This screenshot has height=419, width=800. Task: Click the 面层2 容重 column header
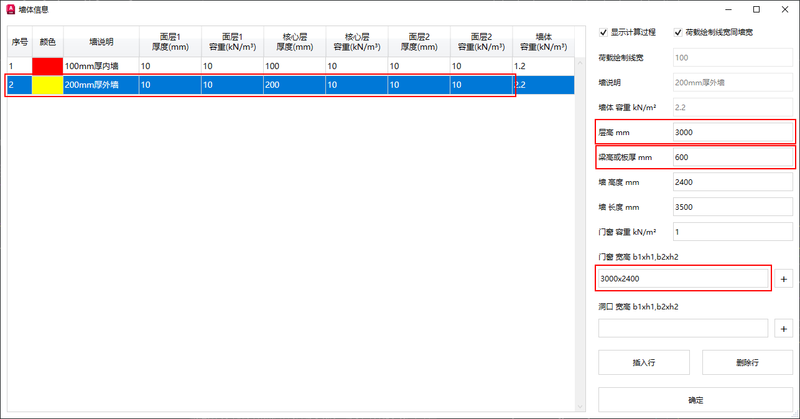coord(481,42)
